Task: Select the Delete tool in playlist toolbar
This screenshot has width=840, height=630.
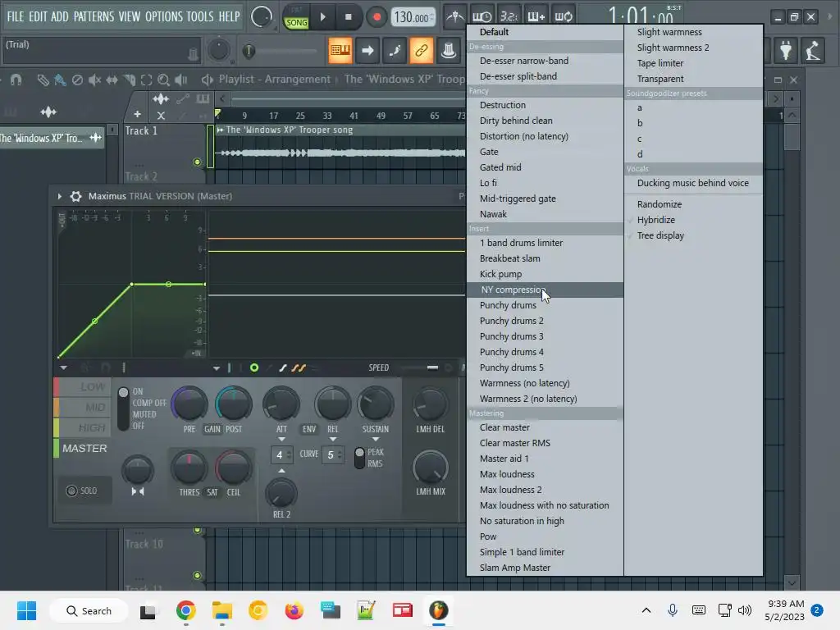Action: click(x=77, y=80)
